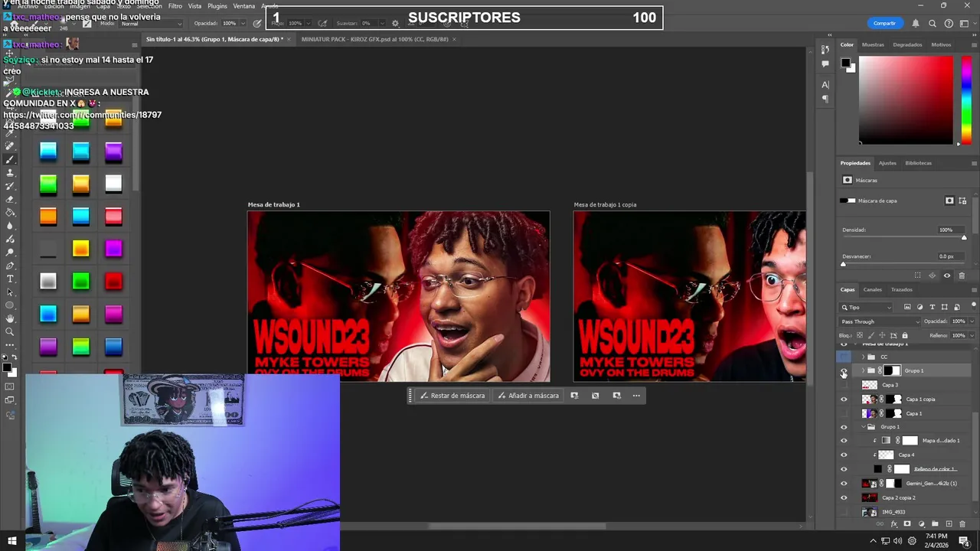Viewport: 980px width, 551px height.
Task: Open the Relleno fill dropdown arrow
Action: [970, 335]
